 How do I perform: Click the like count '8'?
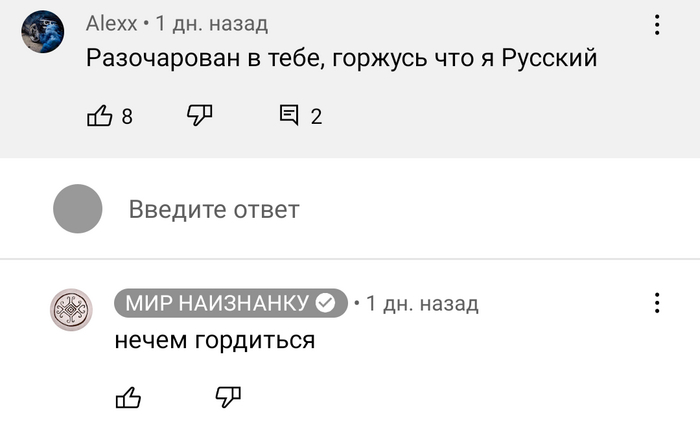127,116
